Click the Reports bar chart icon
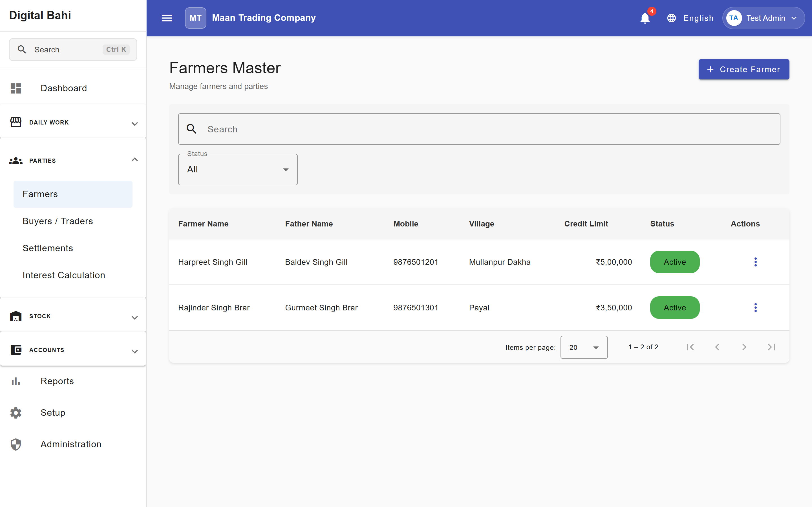 16,381
